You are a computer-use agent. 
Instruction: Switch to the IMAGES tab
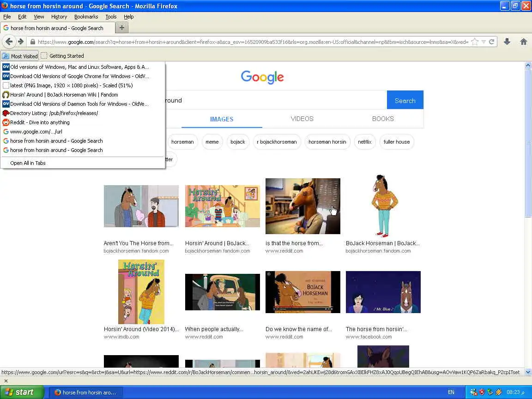coord(222,119)
